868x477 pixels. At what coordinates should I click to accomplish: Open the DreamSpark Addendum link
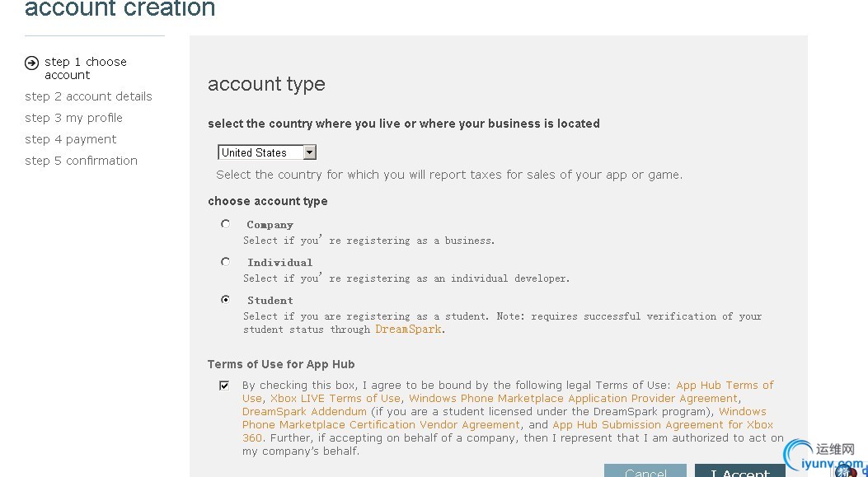304,411
